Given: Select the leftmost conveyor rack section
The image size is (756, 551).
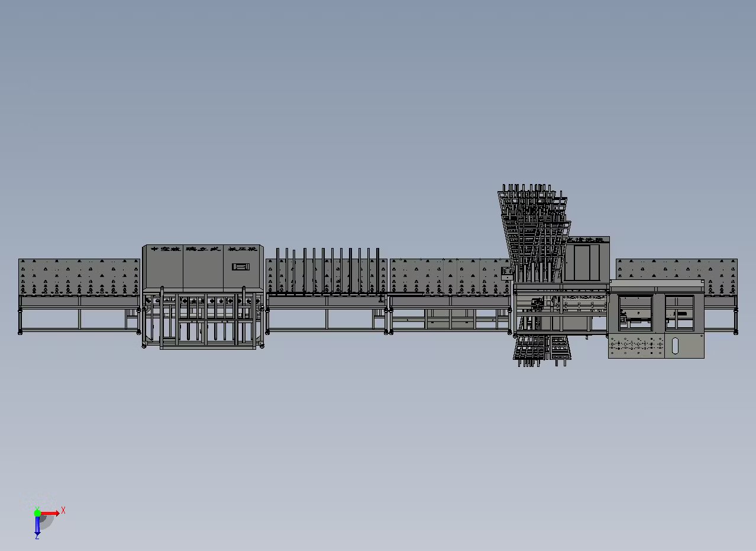Looking at the screenshot, I should [79, 296].
